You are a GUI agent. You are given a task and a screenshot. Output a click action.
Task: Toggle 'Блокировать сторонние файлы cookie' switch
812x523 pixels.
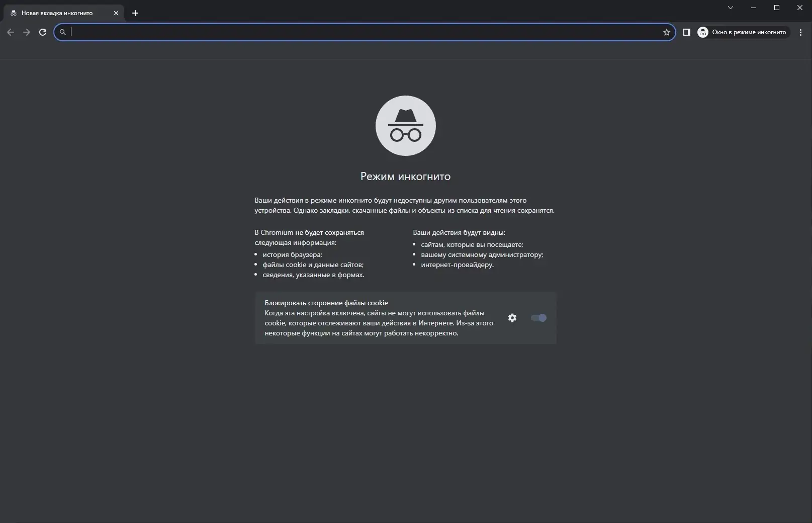click(x=538, y=318)
